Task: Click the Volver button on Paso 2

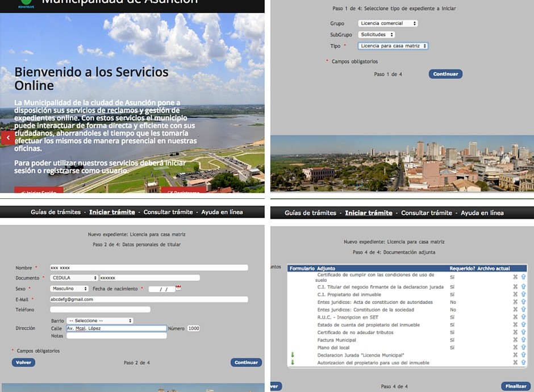Action: tap(23, 362)
